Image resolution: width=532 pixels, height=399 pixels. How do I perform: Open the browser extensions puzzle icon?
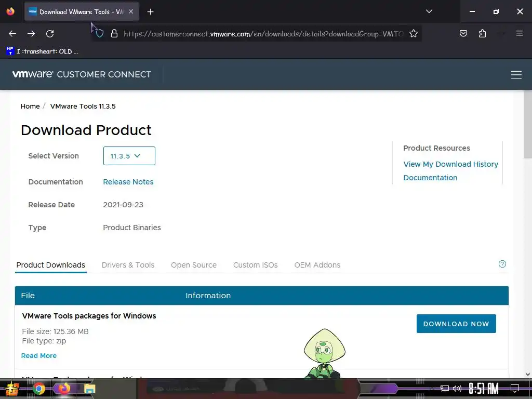(482, 34)
